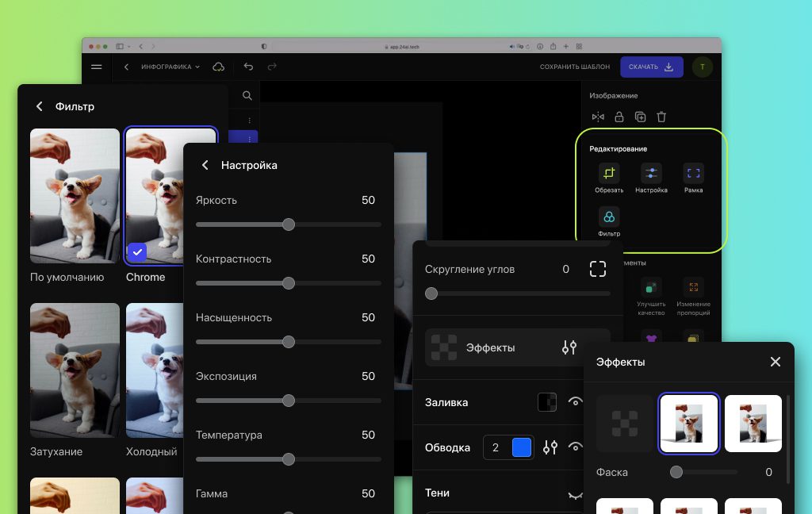Click the Гамма value 50
Screen dimensions: 812x514
point(368,493)
